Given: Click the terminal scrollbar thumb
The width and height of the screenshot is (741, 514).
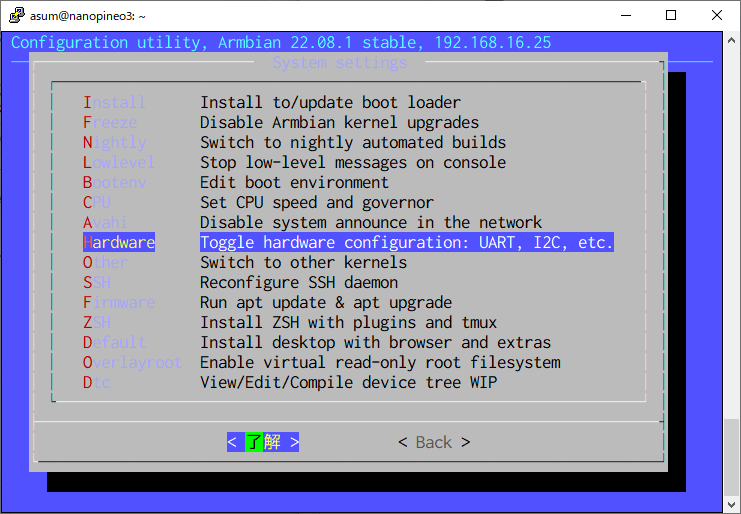Looking at the screenshot, I should pyautogui.click(x=731, y=456).
